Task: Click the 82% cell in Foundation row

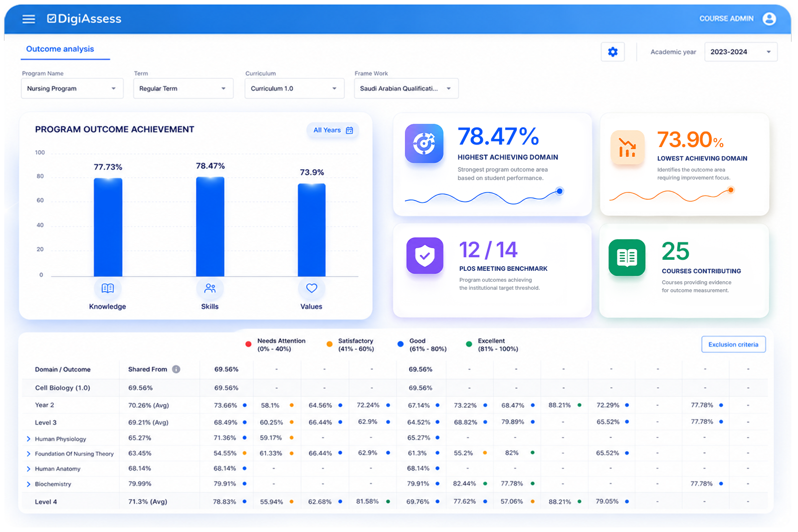Action: pyautogui.click(x=512, y=453)
